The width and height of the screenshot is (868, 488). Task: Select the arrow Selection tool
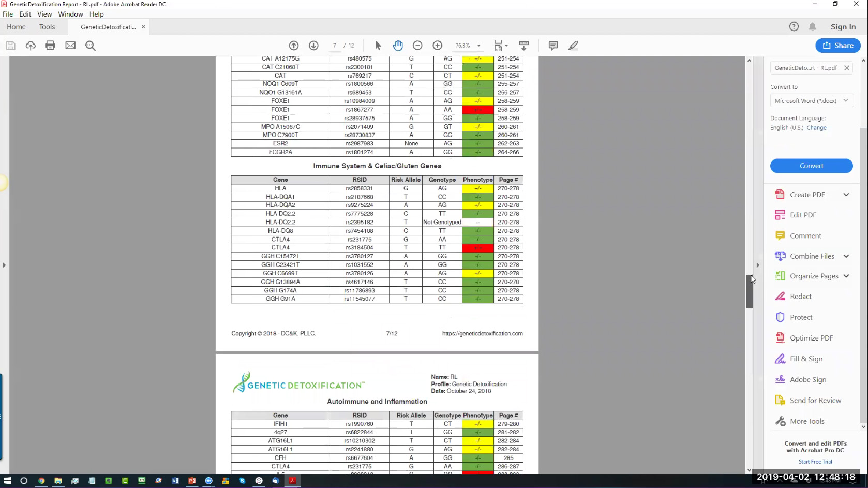click(x=378, y=46)
